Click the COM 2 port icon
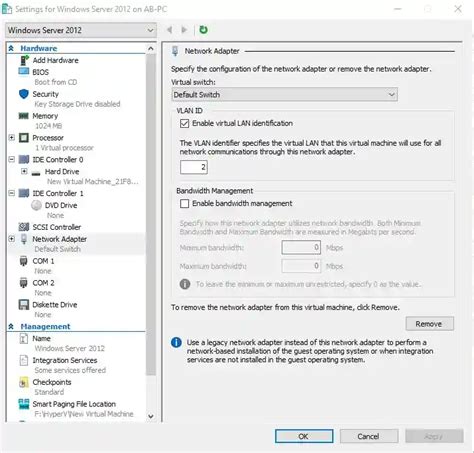The width and height of the screenshot is (474, 453). point(24,283)
